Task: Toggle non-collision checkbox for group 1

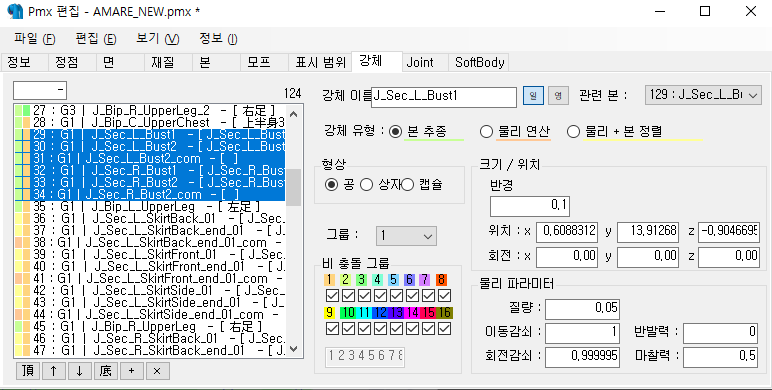Action: coord(333,296)
